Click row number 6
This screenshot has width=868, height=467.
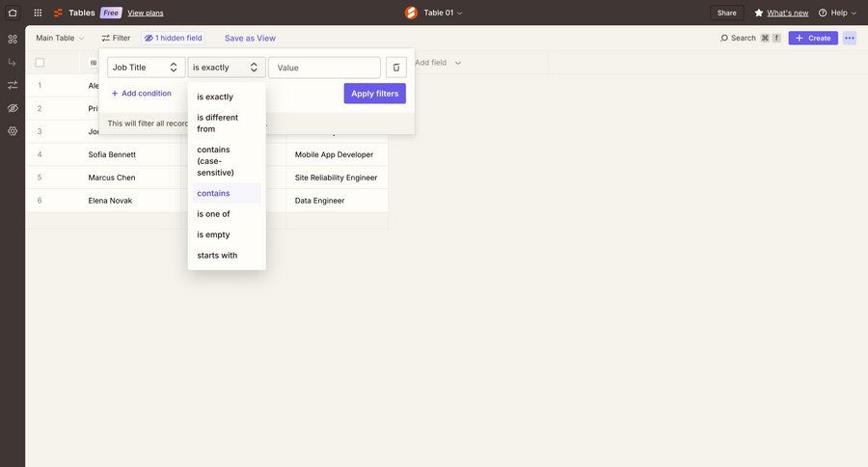tap(40, 201)
